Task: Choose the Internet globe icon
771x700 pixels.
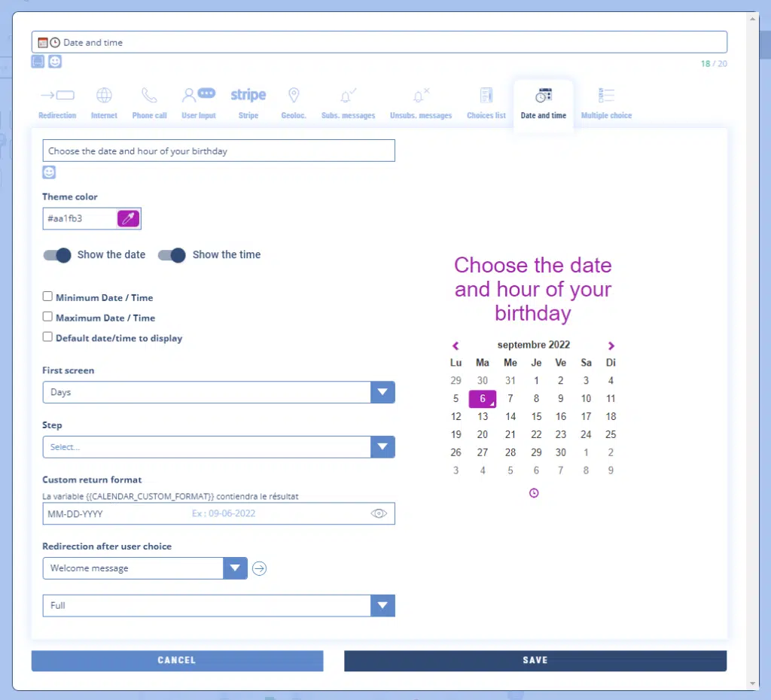Action: pos(104,96)
